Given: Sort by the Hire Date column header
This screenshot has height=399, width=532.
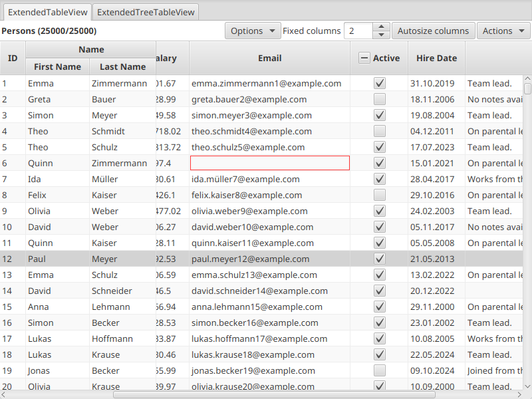Looking at the screenshot, I should pos(436,58).
